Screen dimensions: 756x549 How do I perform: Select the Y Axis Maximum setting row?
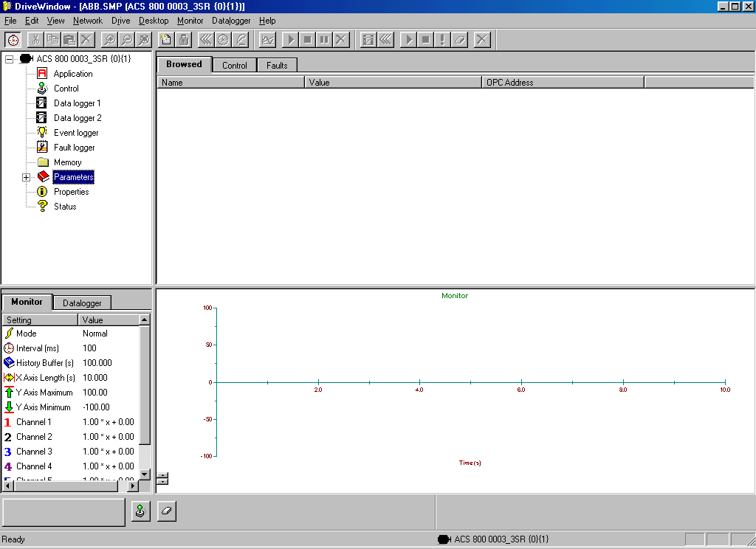point(71,393)
